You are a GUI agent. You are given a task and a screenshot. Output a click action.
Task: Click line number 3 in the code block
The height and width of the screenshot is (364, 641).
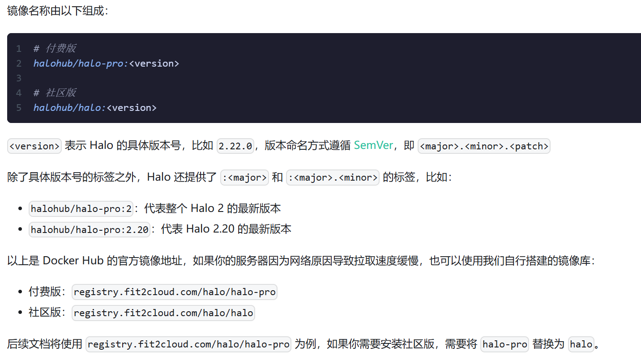click(x=19, y=78)
